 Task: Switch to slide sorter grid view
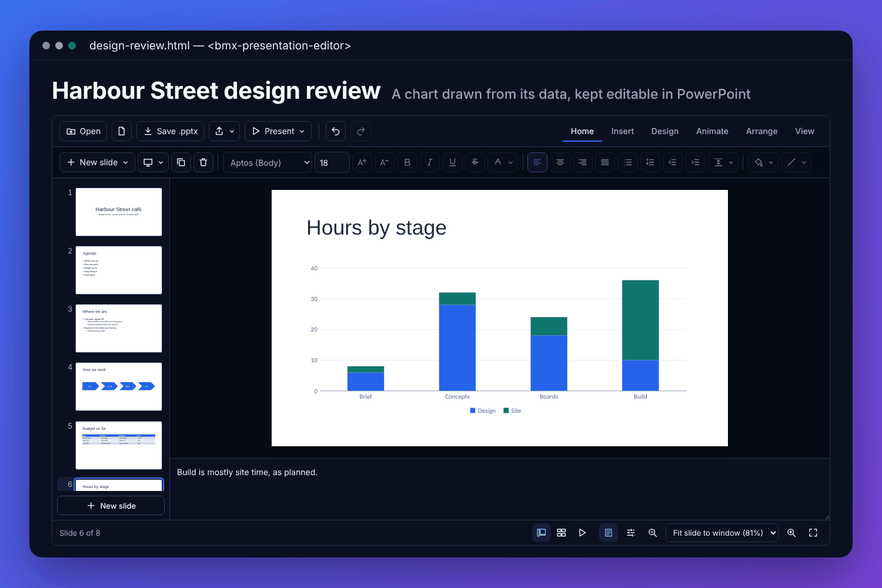click(x=562, y=533)
